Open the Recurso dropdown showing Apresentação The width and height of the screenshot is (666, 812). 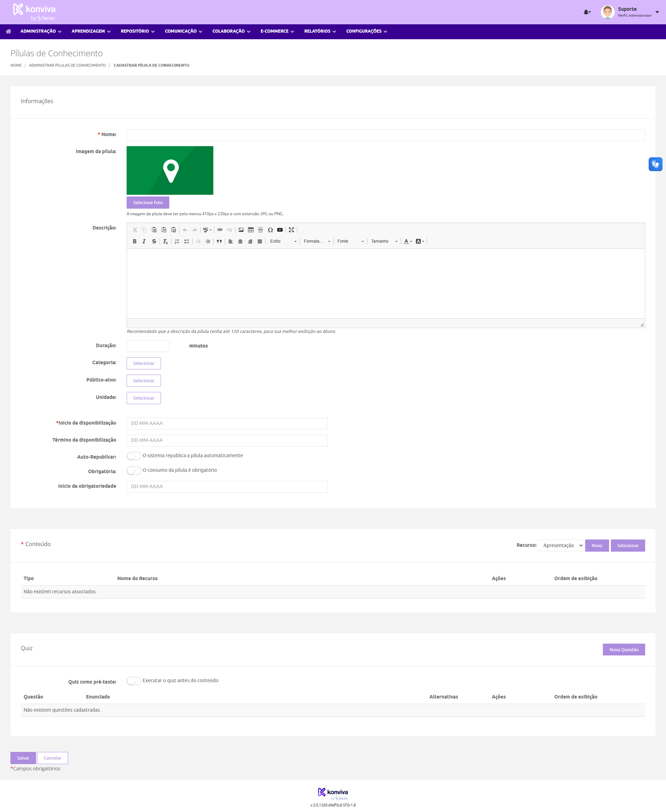pos(561,545)
